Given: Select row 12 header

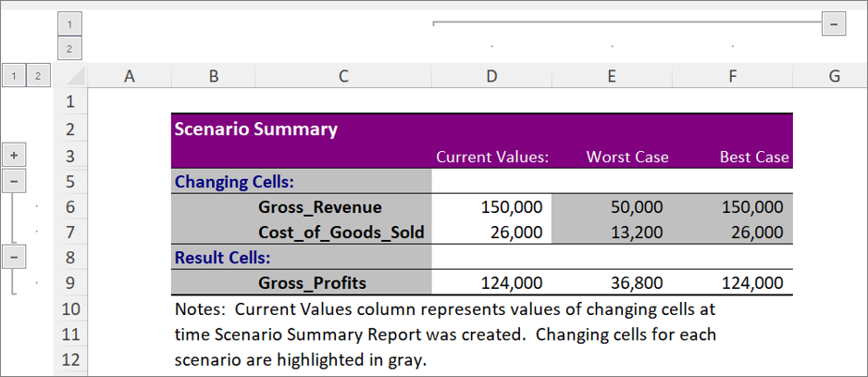Looking at the screenshot, I should coord(70,359).
